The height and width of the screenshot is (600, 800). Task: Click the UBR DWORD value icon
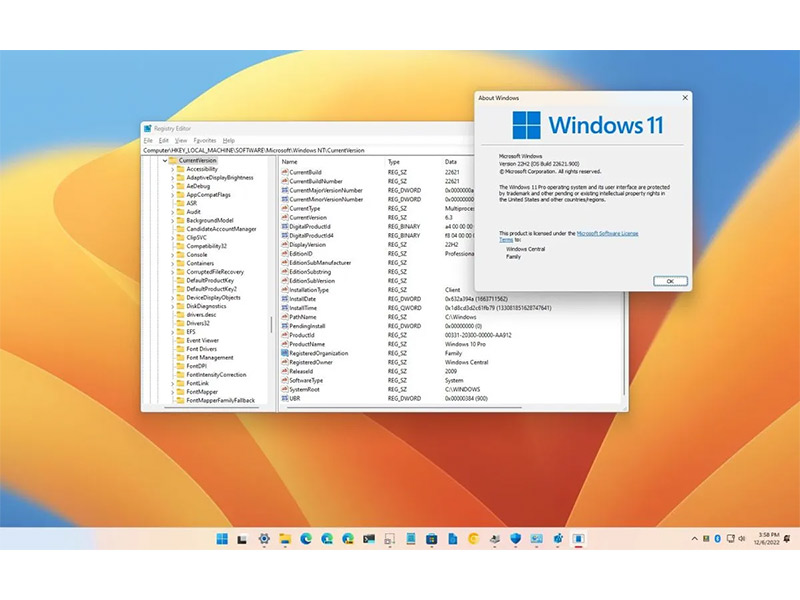pyautogui.click(x=285, y=398)
